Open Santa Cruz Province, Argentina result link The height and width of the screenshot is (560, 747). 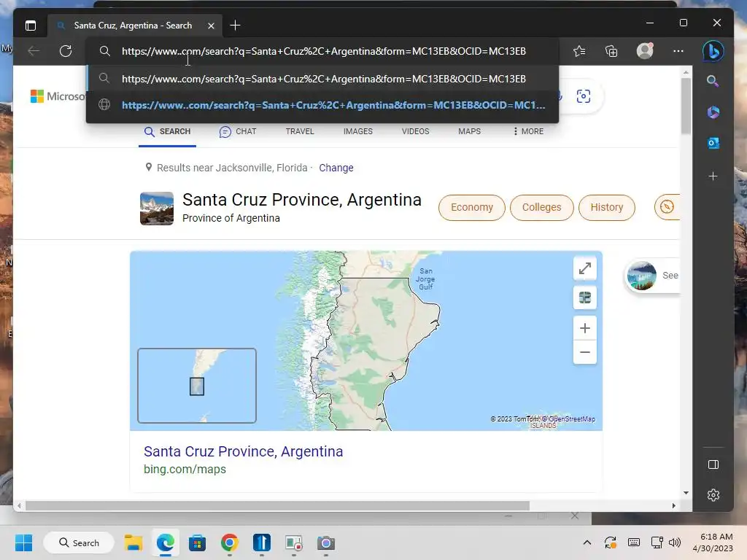244,451
